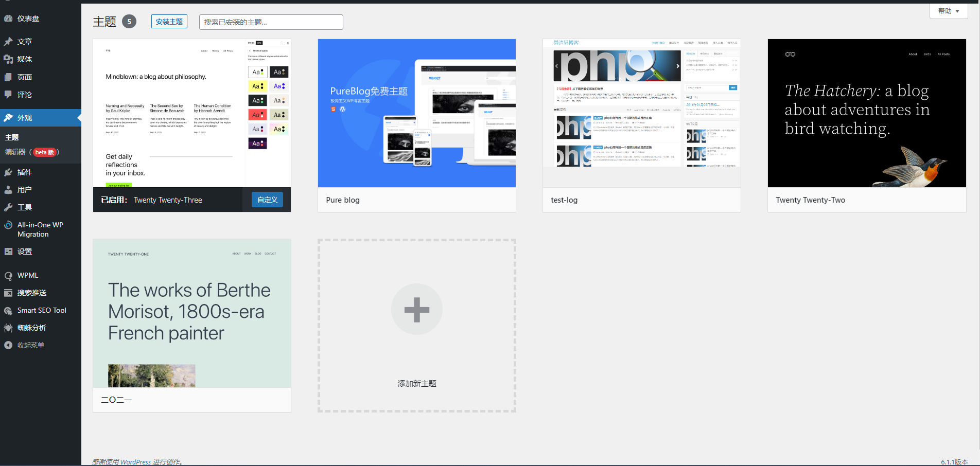The height and width of the screenshot is (466, 980).
Task: Click the Twenty Twenty-Two theme name
Action: click(x=811, y=200)
